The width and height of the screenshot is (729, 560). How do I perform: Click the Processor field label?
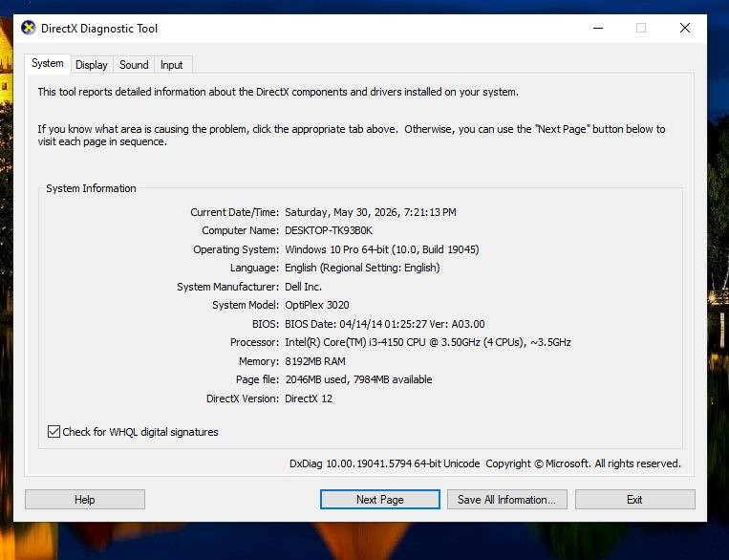pyautogui.click(x=254, y=342)
